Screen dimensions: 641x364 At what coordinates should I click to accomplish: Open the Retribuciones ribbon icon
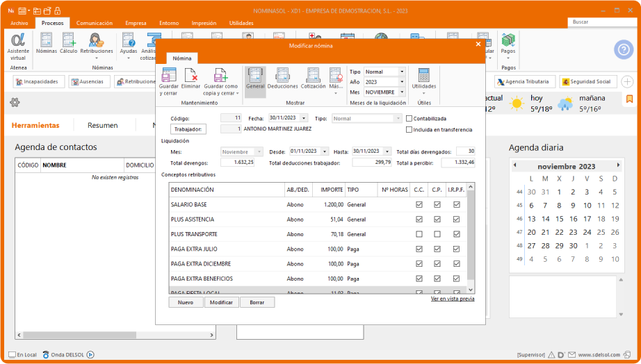(x=97, y=40)
